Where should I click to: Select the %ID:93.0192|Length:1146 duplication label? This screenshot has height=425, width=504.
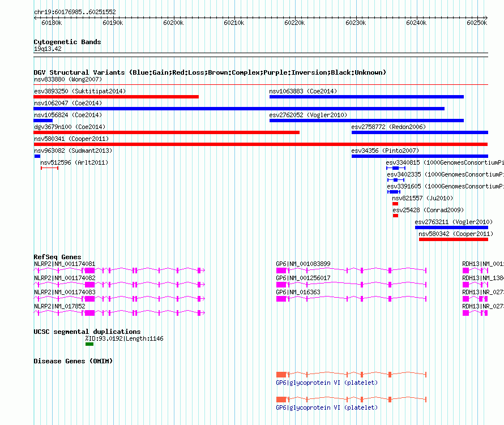tap(125, 338)
